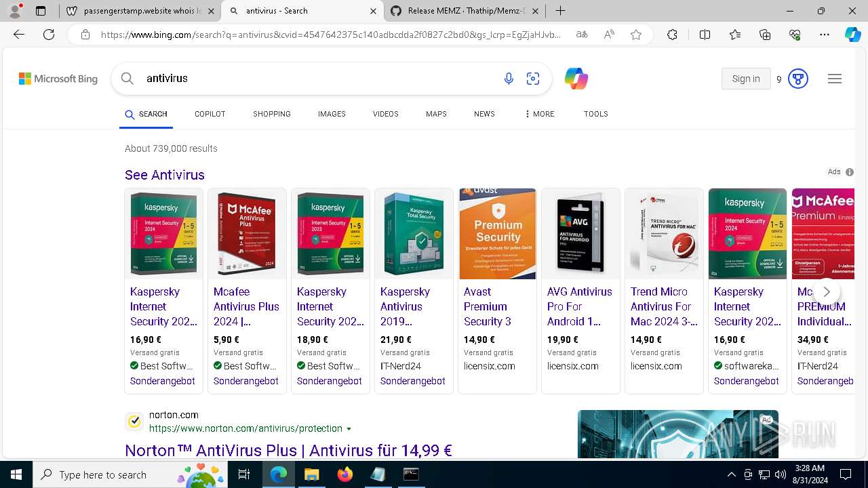Open the Edge Settings and more menu
The height and width of the screenshot is (488, 868).
[825, 35]
